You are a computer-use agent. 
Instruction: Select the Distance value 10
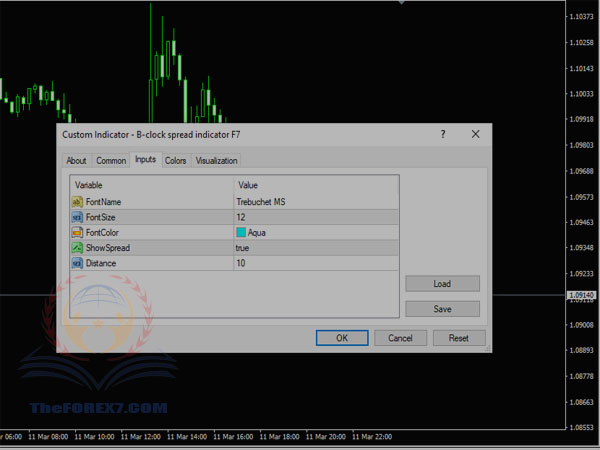click(x=316, y=263)
